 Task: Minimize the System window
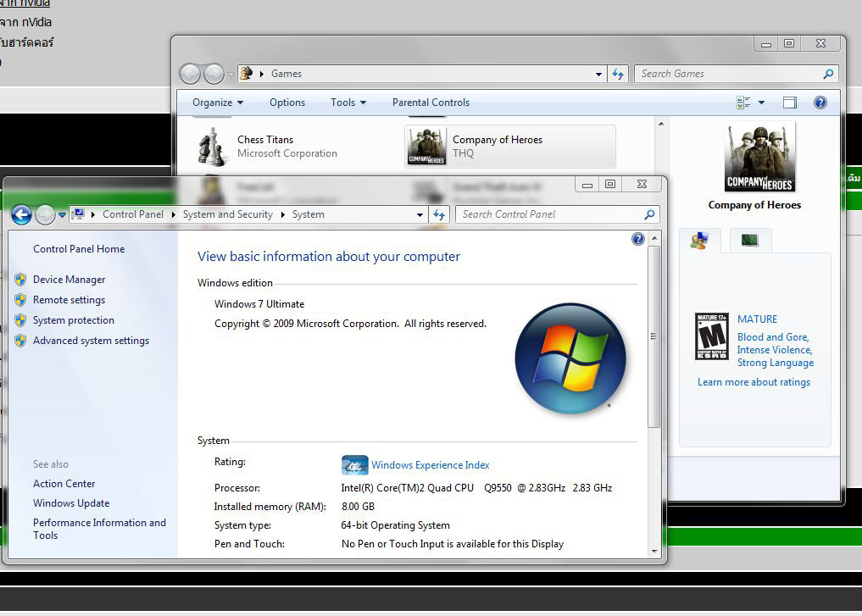(x=587, y=184)
